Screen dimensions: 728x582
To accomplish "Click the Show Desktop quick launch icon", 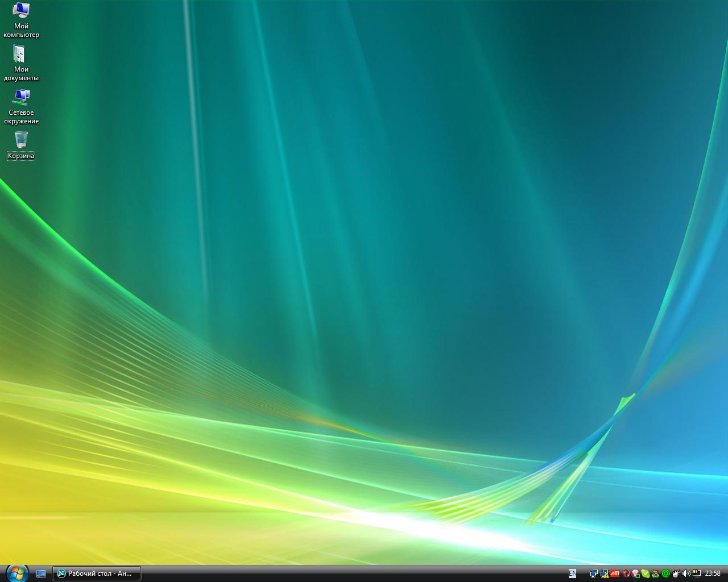I will [x=41, y=573].
